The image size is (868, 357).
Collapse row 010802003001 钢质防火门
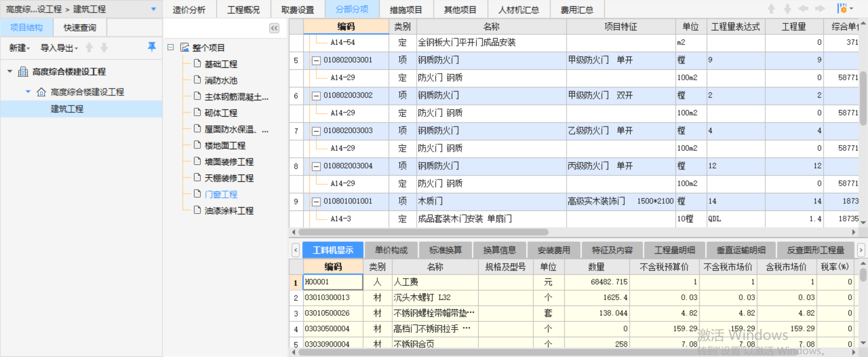point(316,60)
